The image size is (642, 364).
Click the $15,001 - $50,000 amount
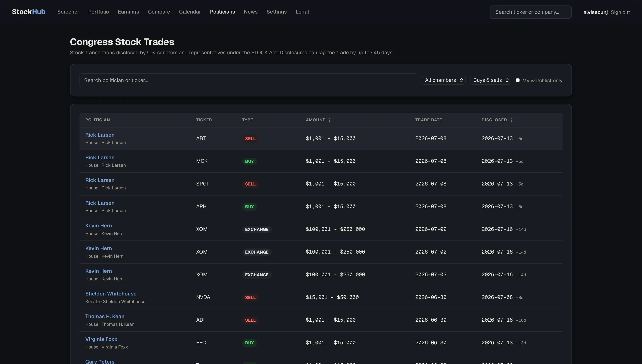332,297
